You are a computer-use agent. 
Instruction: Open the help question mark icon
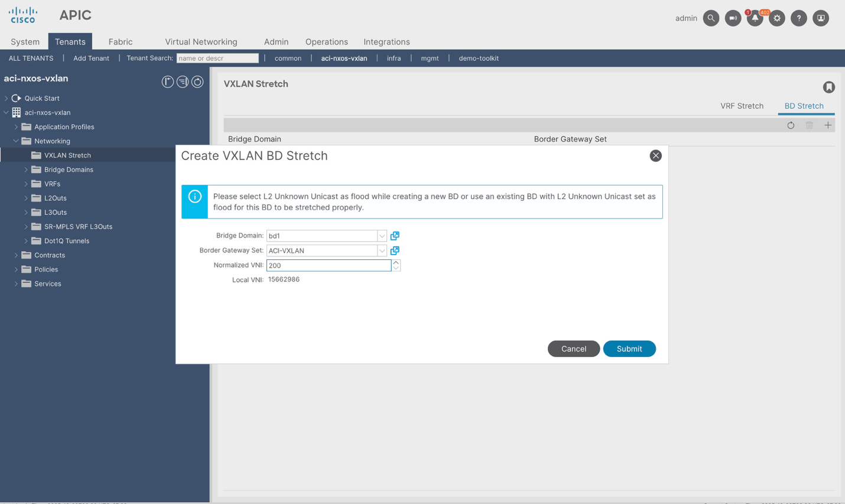click(x=799, y=18)
